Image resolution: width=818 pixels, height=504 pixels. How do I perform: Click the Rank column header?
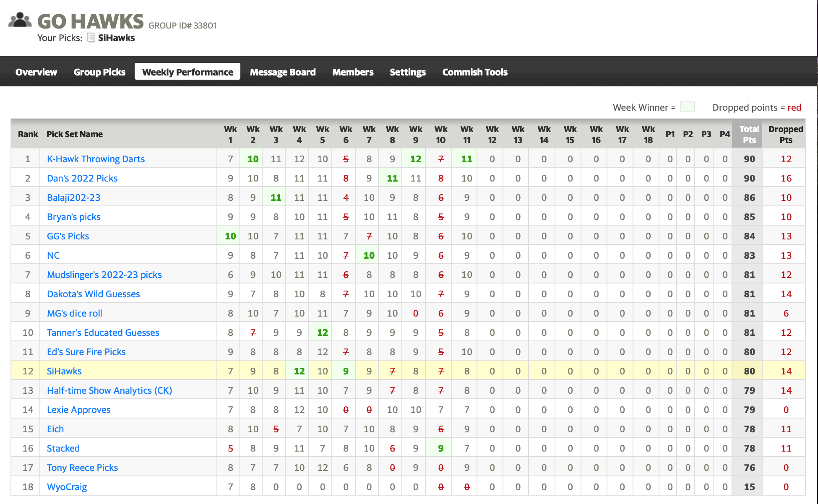tap(28, 134)
